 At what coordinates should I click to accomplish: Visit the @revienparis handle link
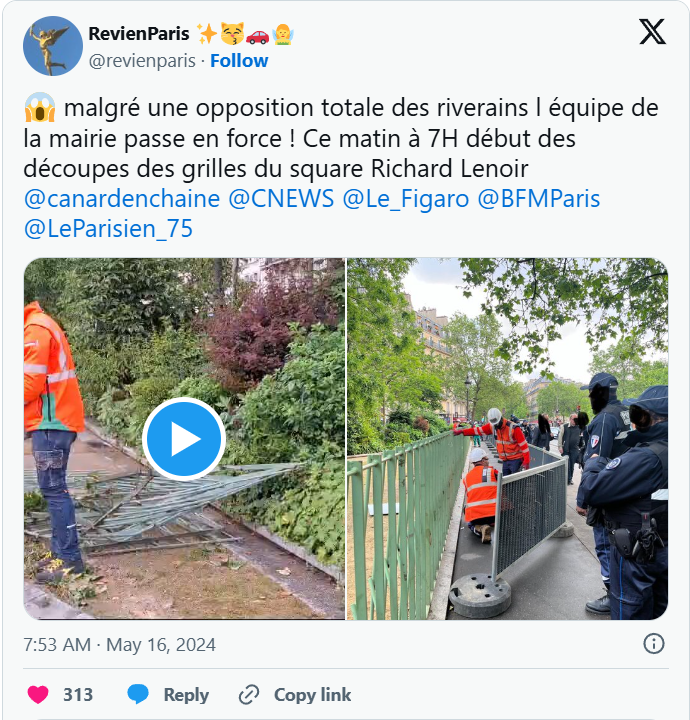pyautogui.click(x=142, y=61)
